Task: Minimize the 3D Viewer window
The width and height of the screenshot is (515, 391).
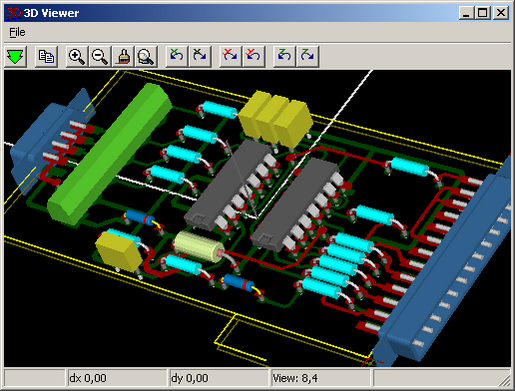Action: point(466,13)
